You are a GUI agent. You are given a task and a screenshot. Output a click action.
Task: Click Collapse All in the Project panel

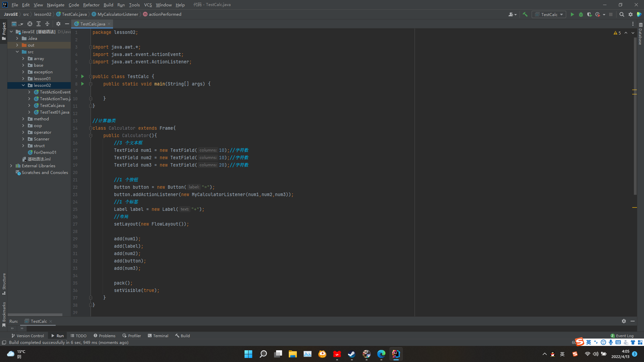click(47, 24)
